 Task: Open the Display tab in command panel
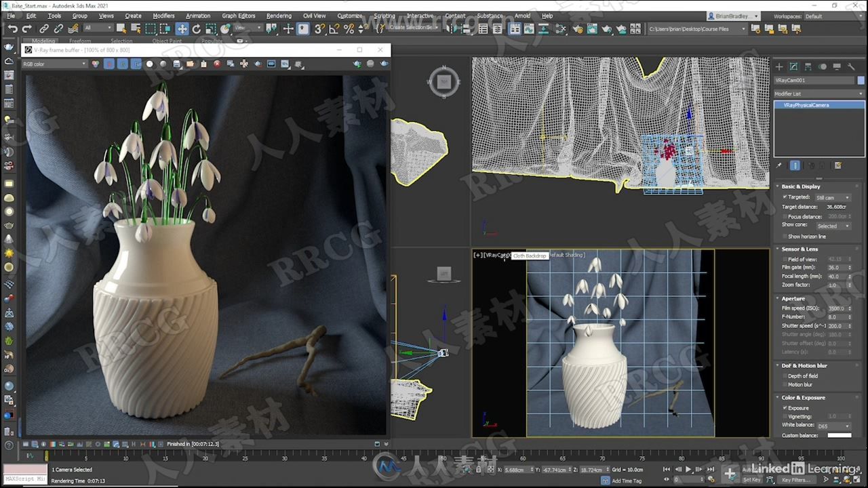point(837,66)
